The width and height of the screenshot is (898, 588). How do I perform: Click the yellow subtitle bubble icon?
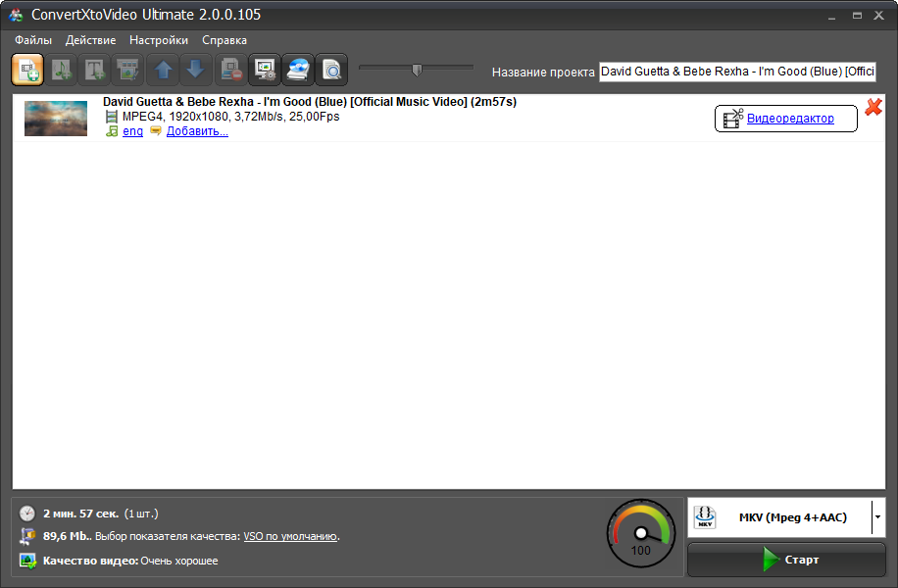coord(155,131)
